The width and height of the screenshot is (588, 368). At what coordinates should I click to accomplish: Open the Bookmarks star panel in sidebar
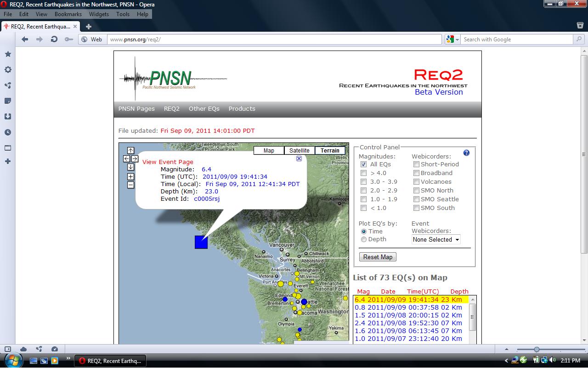click(x=8, y=54)
